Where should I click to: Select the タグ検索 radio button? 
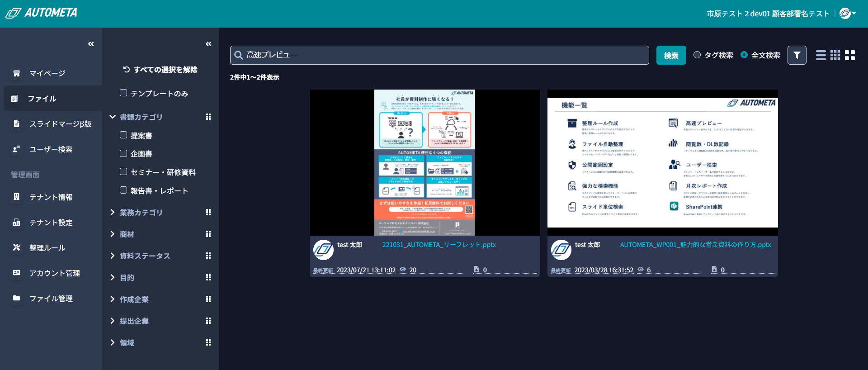[x=697, y=55]
